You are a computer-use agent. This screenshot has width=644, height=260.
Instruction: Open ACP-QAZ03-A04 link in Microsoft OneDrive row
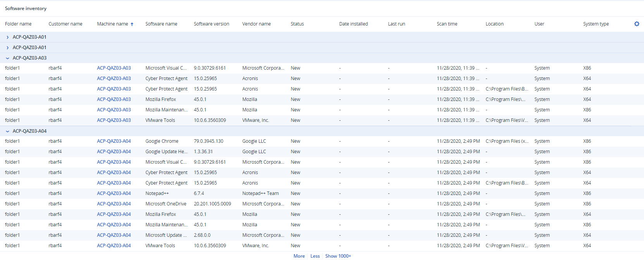coord(114,204)
